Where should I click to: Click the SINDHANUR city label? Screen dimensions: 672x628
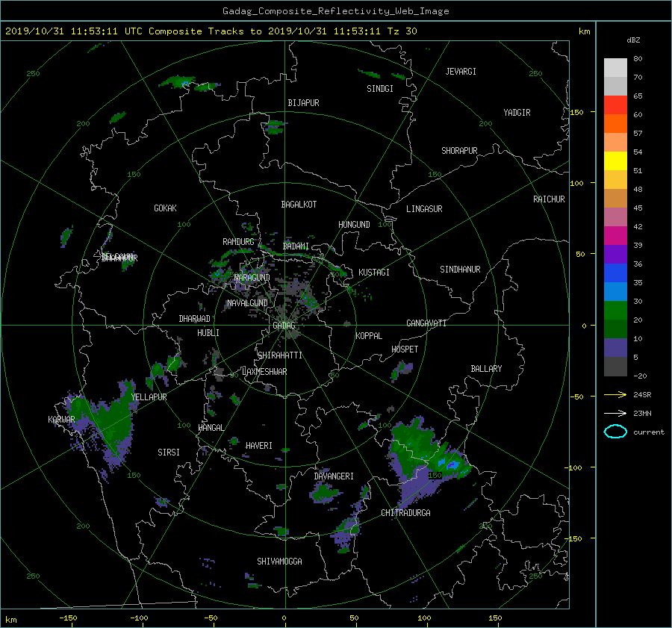tap(460, 270)
